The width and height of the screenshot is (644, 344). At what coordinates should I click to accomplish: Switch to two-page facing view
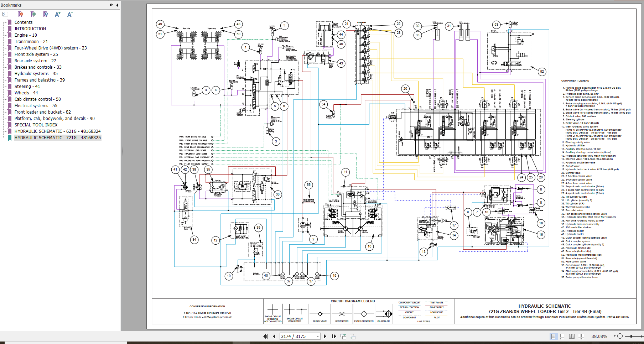coord(572,336)
